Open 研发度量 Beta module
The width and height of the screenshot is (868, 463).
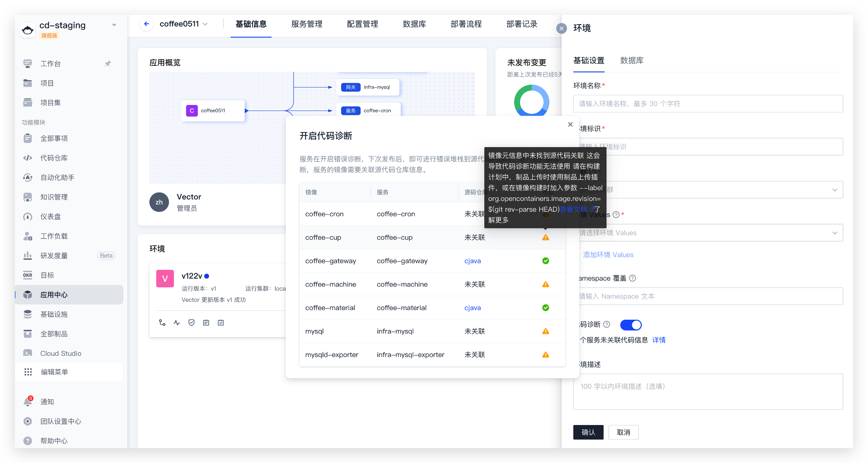69,256
